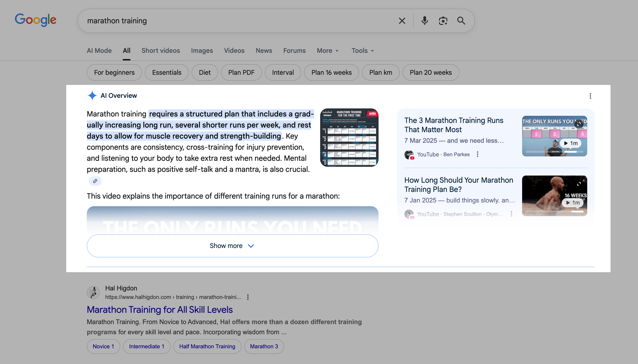Expand the More dropdown
The width and height of the screenshot is (638, 364).
click(328, 51)
